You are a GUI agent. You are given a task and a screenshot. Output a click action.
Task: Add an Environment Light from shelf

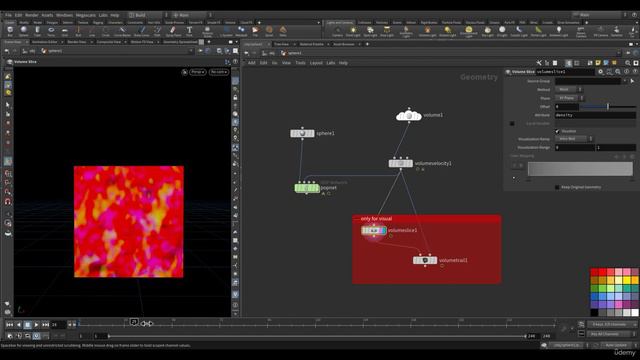469,31
